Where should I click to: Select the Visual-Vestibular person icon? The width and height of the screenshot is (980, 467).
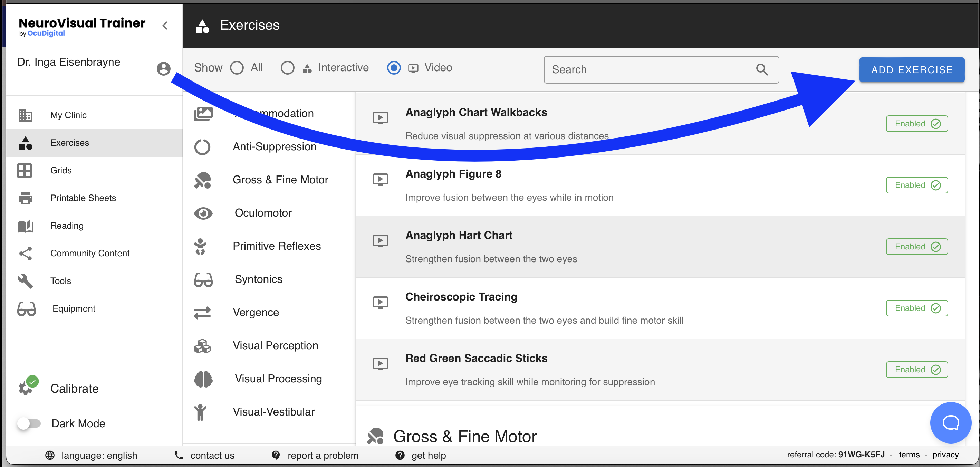pos(200,412)
